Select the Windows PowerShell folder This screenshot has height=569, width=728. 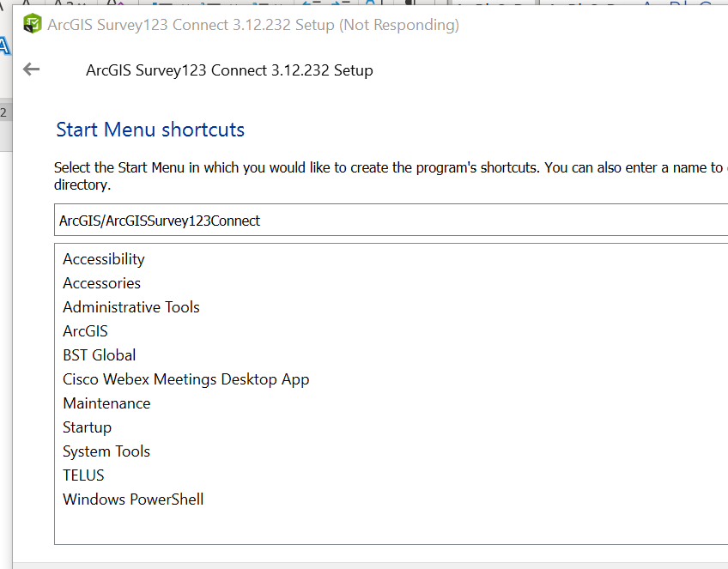point(133,499)
